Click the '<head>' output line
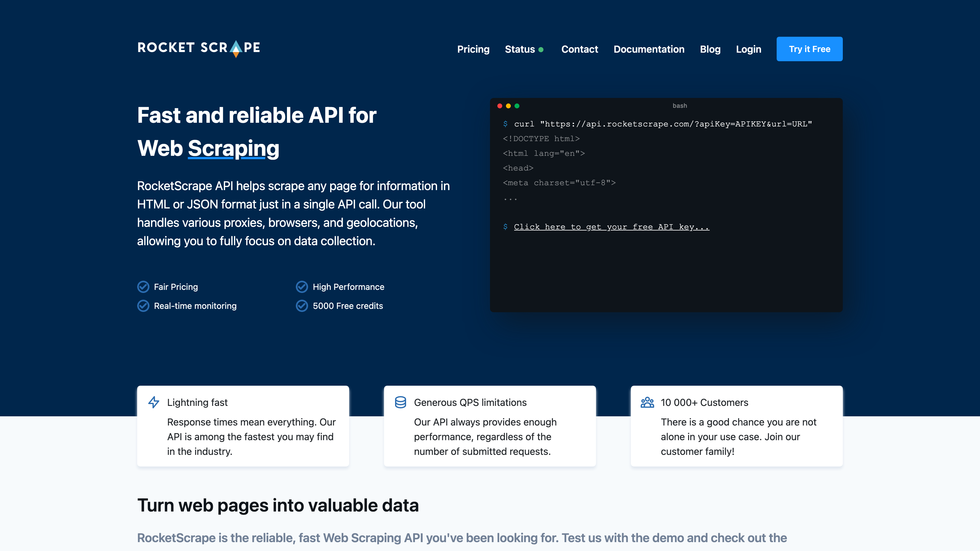The image size is (980, 551). 518,168
